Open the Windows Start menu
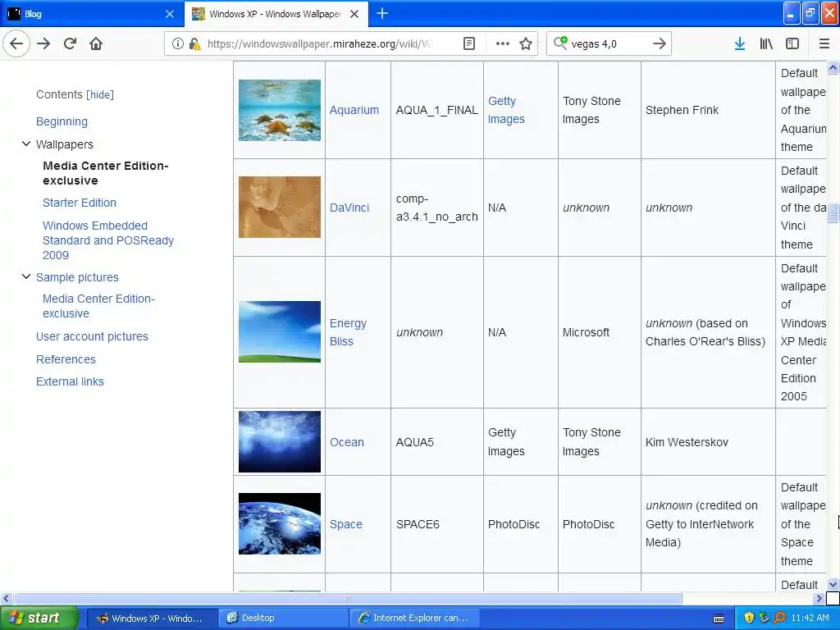Image resolution: width=840 pixels, height=630 pixels. pyautogui.click(x=39, y=618)
